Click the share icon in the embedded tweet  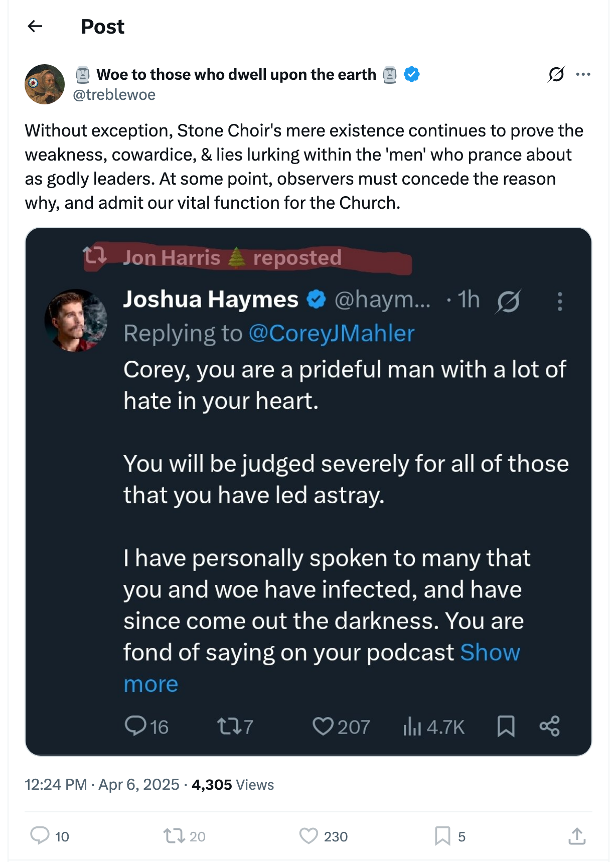click(x=549, y=727)
